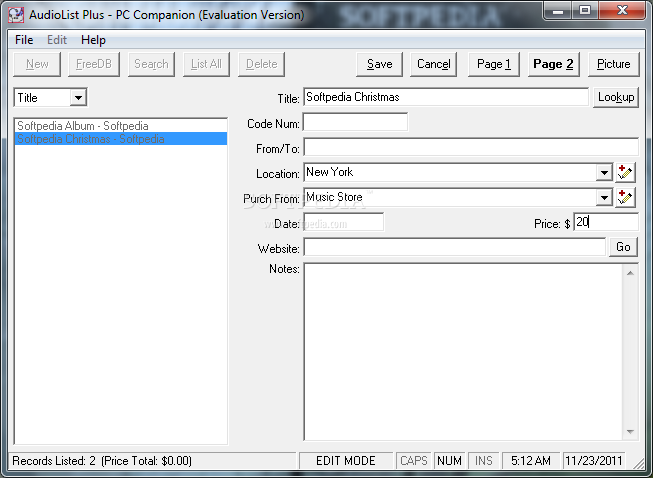Screen dimensions: 653x478
Task: Click the INS status indicator
Action: [484, 461]
